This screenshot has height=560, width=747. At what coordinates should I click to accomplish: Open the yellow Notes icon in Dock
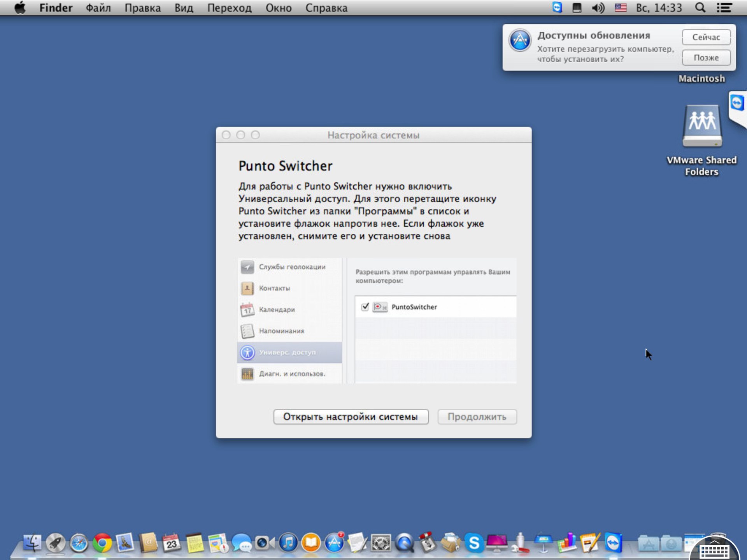195,542
